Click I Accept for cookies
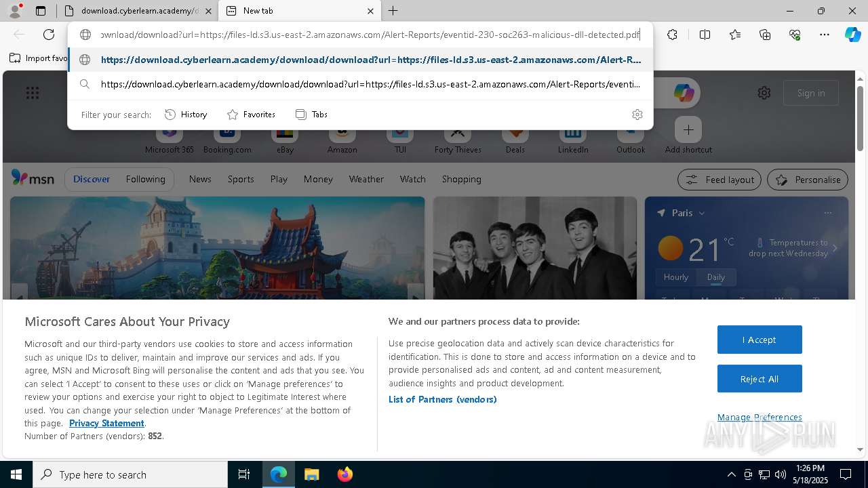 pos(759,340)
